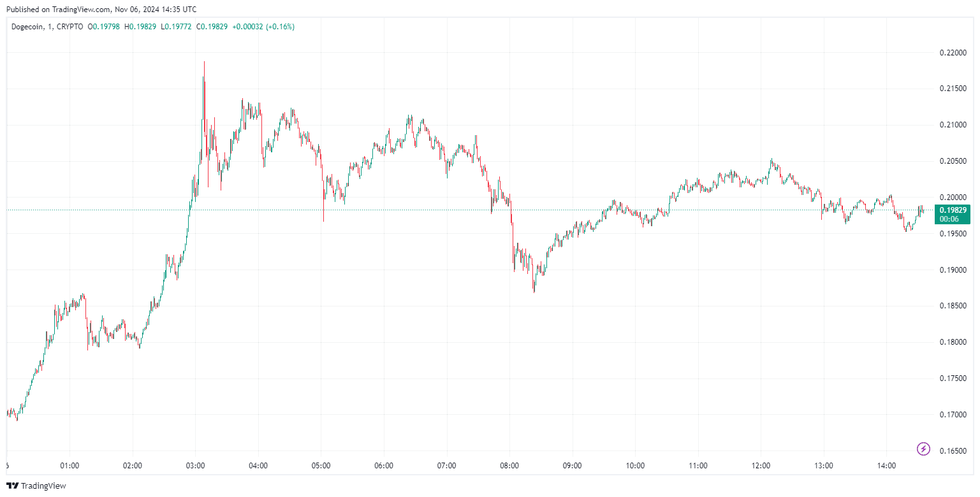Image resolution: width=980 pixels, height=497 pixels.
Task: Click the close value C0.19829
Action: click(x=212, y=27)
